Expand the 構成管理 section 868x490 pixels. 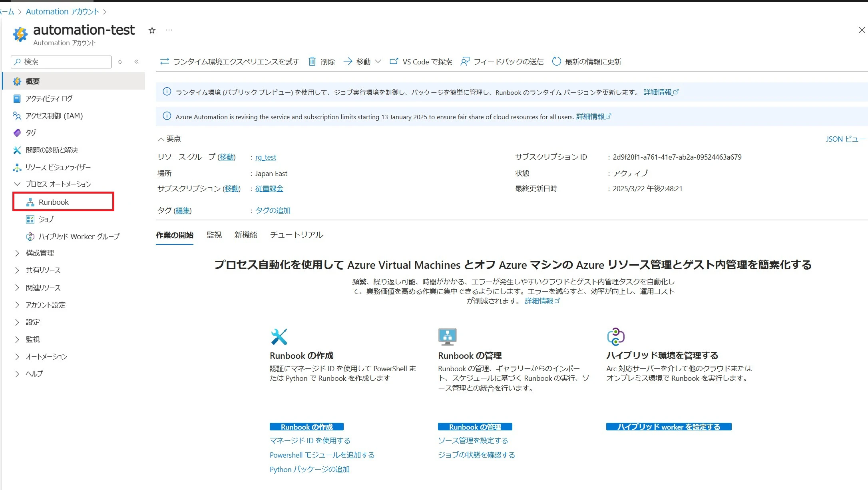point(17,253)
